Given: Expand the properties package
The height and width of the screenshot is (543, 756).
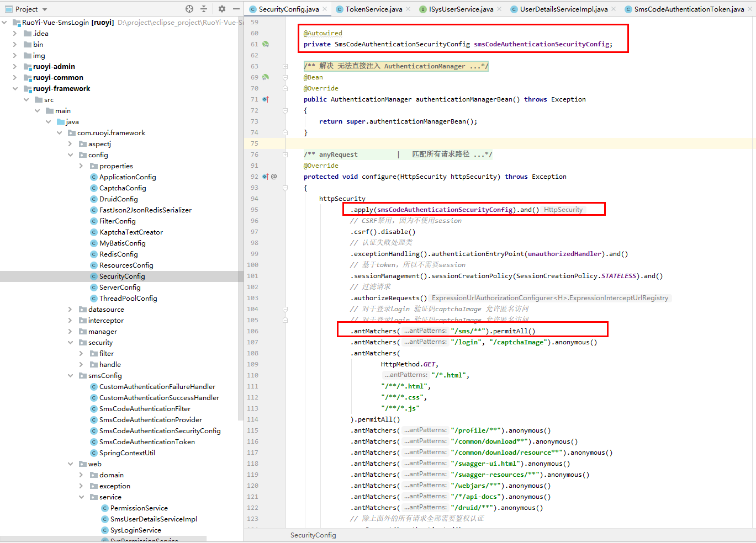Looking at the screenshot, I should pos(81,166).
